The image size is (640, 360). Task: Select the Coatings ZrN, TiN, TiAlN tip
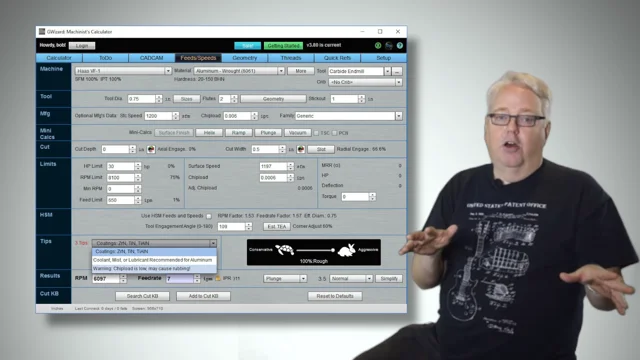point(154,252)
